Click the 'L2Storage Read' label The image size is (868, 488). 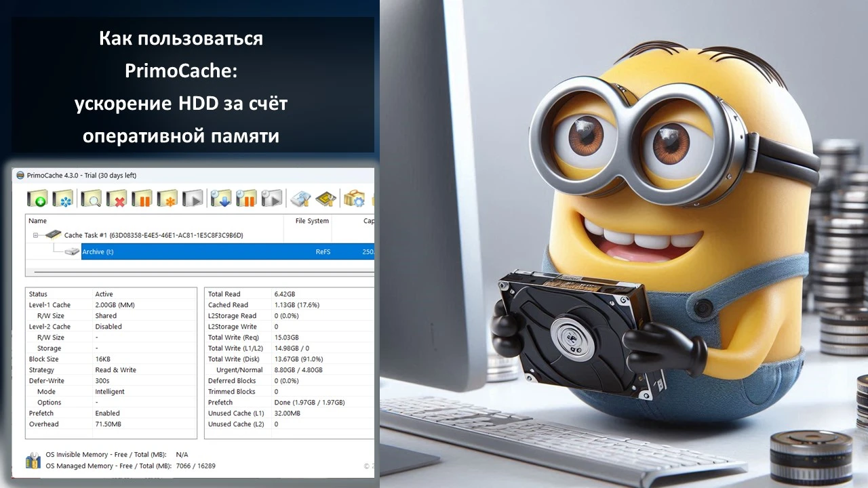[x=232, y=316]
